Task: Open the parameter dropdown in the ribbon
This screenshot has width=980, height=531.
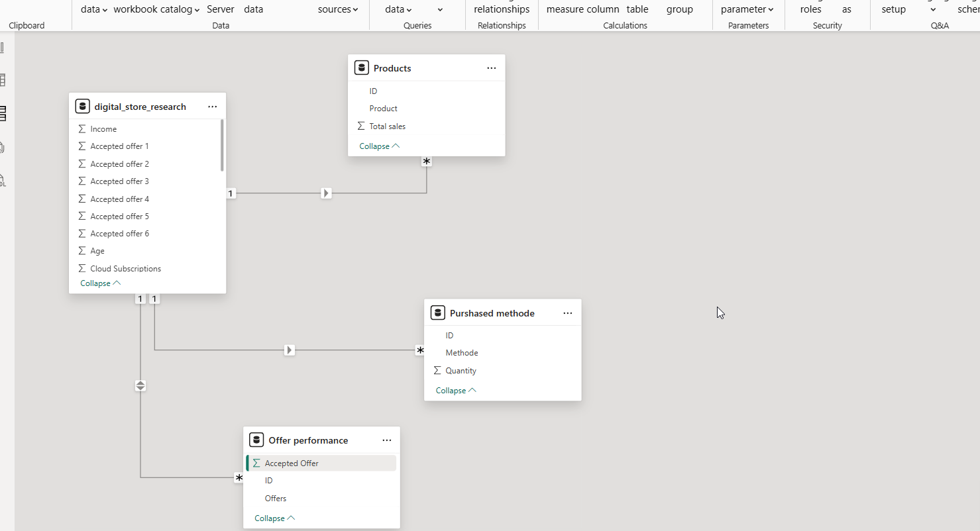Action: point(747,9)
